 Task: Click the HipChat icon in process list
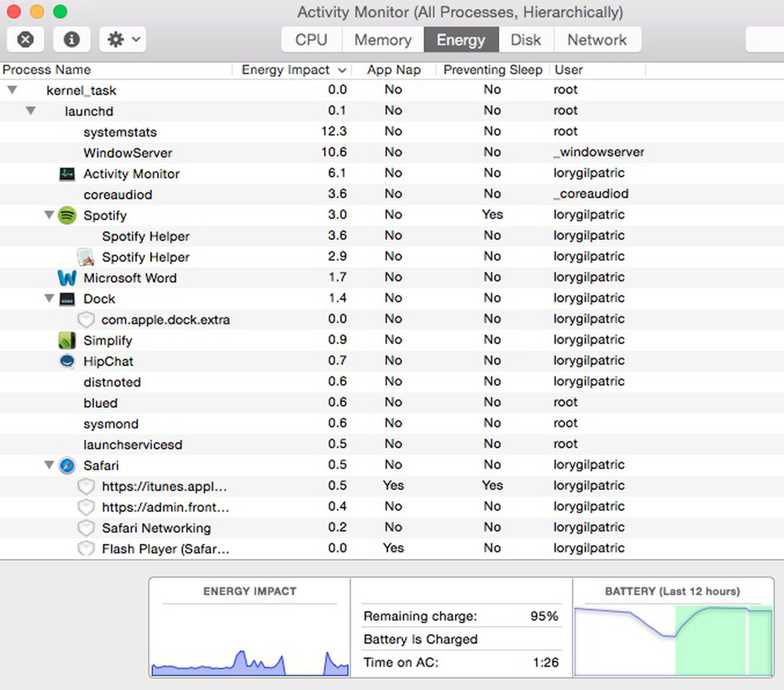point(67,361)
